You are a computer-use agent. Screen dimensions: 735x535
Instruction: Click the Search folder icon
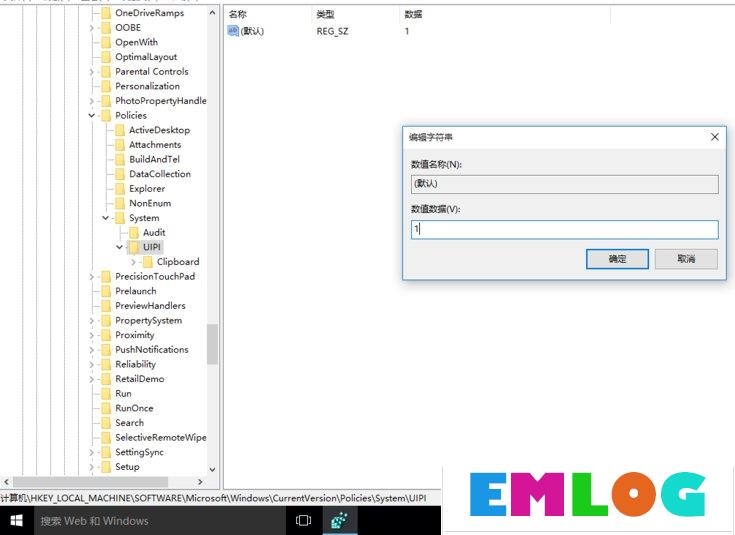[106, 423]
